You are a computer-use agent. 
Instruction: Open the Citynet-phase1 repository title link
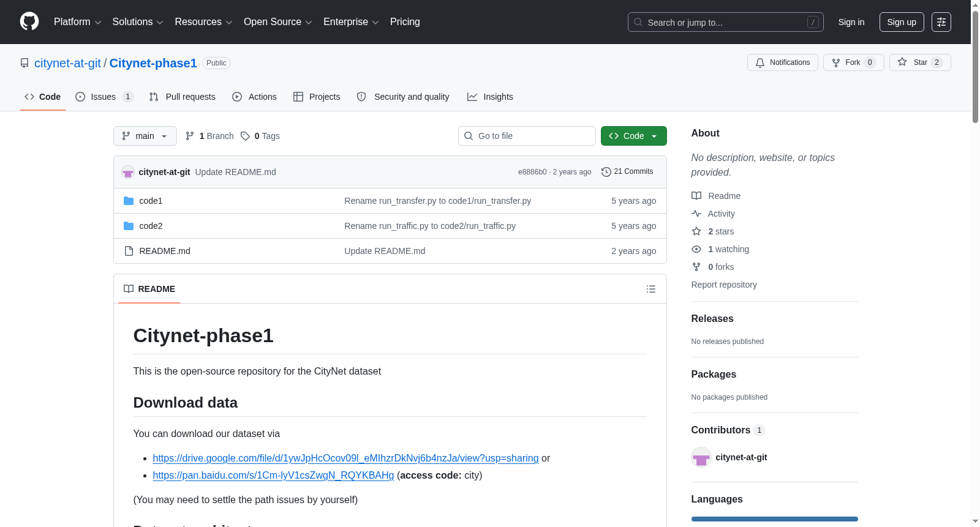point(153,63)
